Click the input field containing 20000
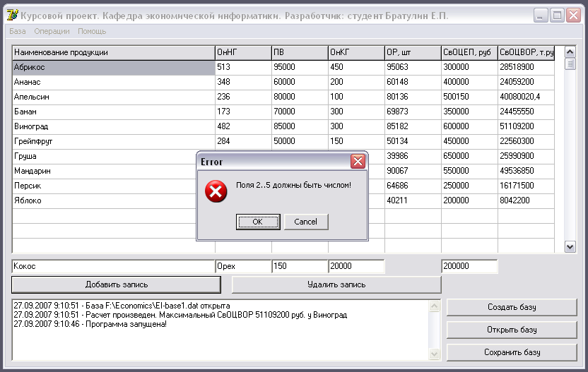 pos(357,266)
